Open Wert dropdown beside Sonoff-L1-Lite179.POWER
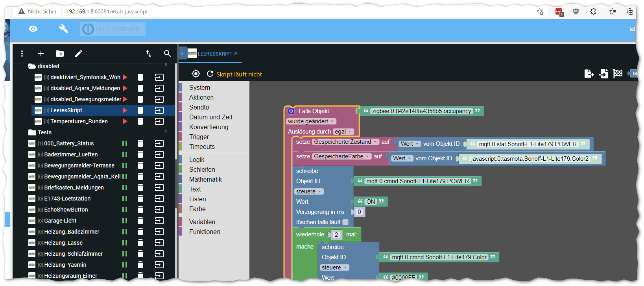Screen dimensions: 644x286 coord(410,144)
